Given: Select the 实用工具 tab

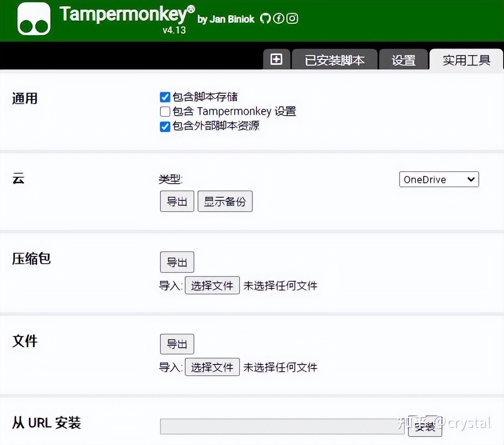Looking at the screenshot, I should tap(466, 60).
